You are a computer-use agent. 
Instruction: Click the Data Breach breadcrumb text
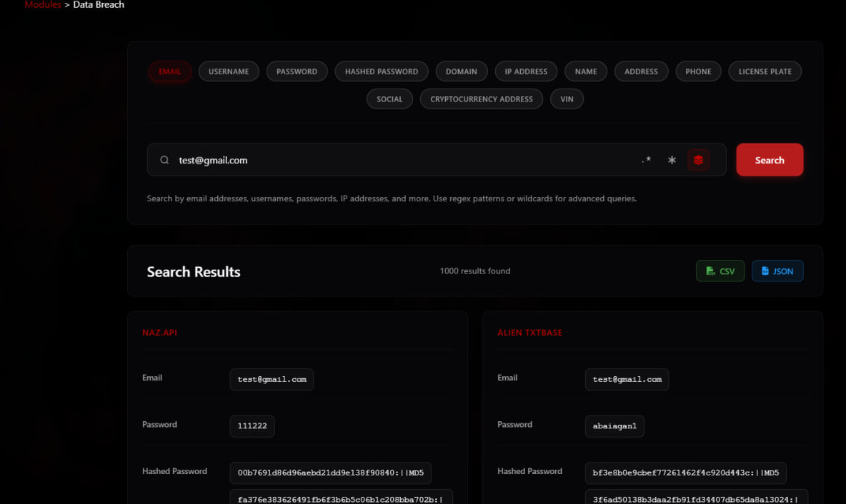pos(98,5)
